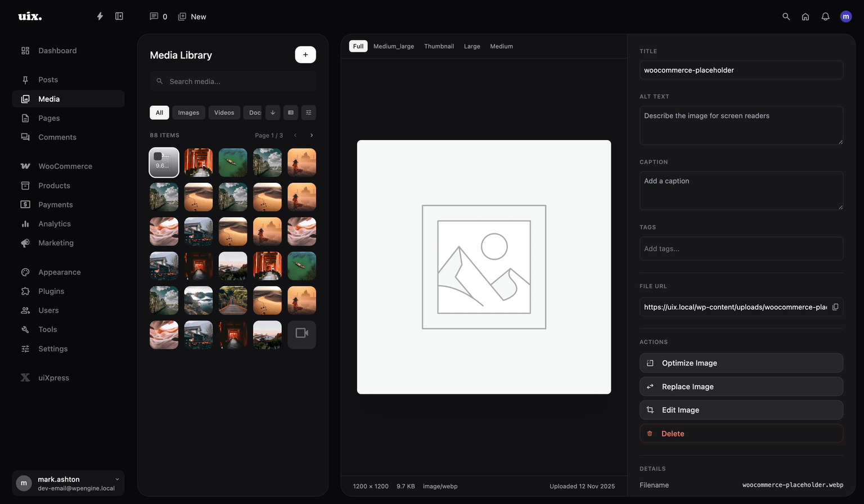Click the lightning bolt icon in top bar
Screen dimensions: 864x504
pos(100,16)
